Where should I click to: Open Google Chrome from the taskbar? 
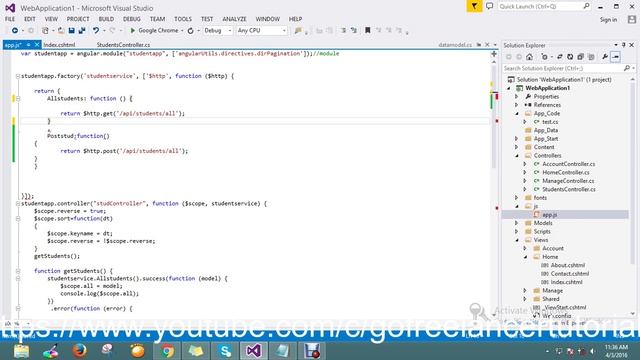167,351
